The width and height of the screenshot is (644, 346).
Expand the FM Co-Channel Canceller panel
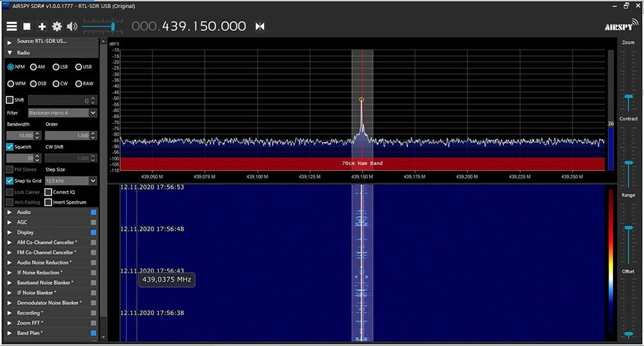(x=10, y=253)
